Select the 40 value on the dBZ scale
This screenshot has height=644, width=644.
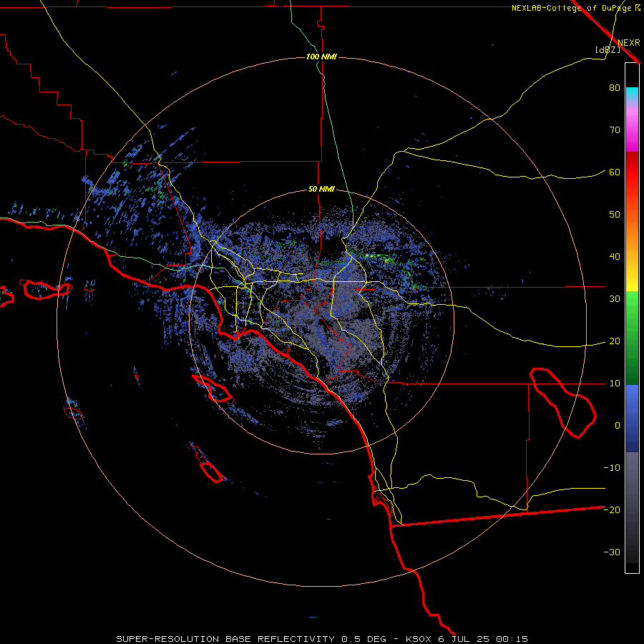[615, 257]
